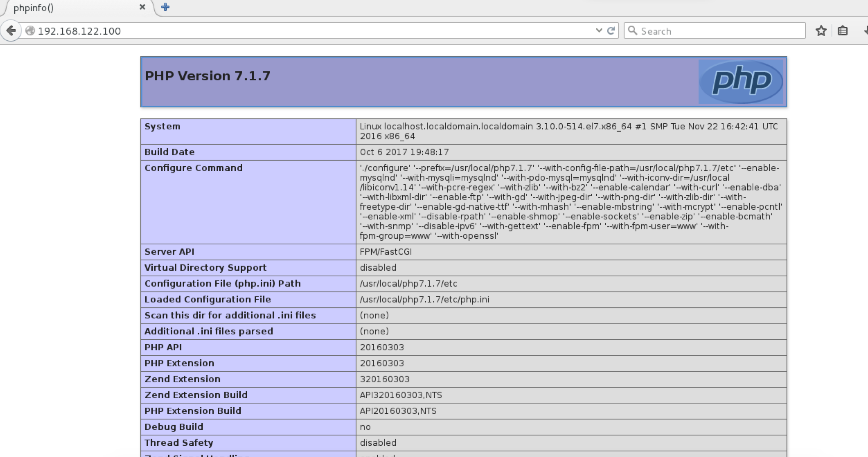Click the Loaded Configuration File path value
This screenshot has height=457, width=868.
click(424, 299)
